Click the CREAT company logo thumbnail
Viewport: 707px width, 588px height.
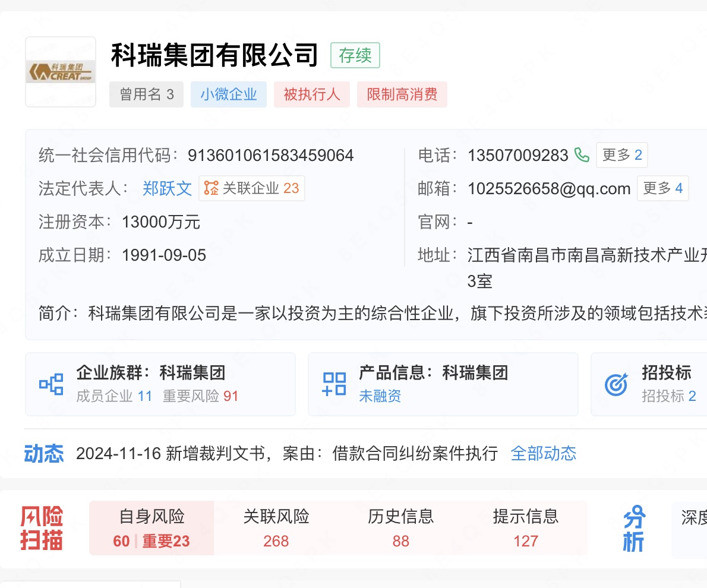tap(61, 72)
